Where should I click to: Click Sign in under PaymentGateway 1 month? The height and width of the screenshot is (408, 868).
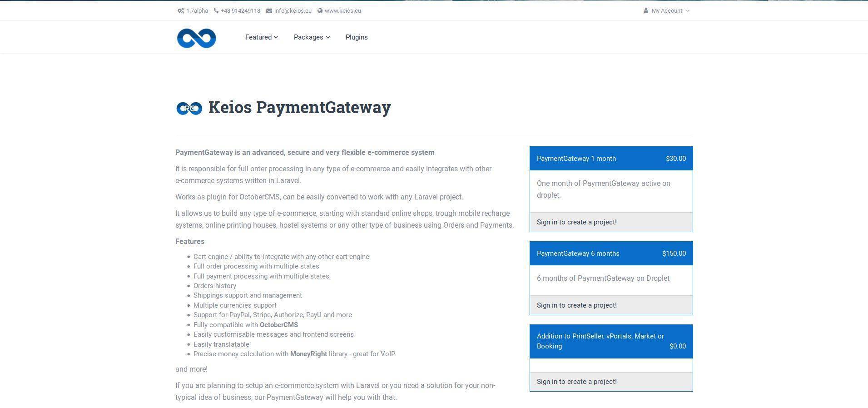(x=576, y=222)
